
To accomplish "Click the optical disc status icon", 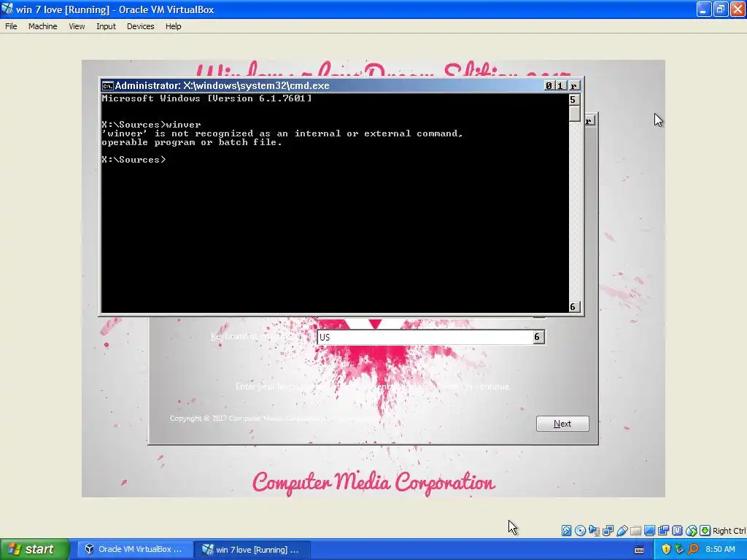I will [x=580, y=531].
